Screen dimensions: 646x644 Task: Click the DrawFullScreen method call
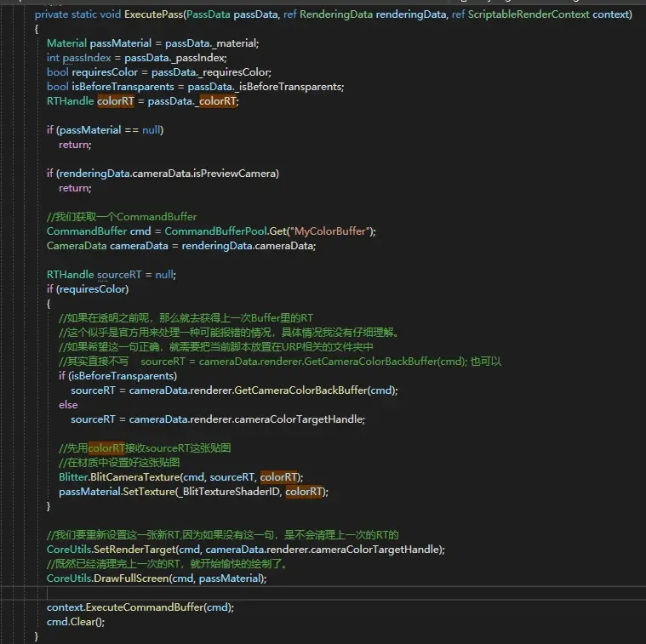tap(131, 578)
